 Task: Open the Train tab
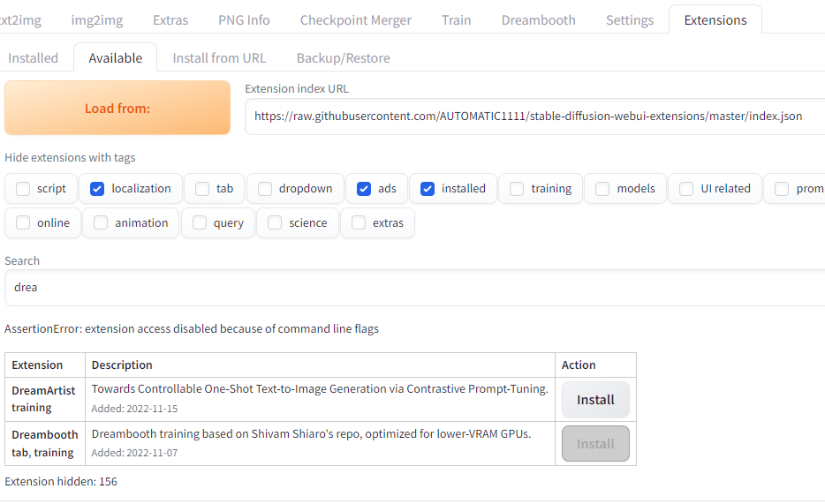click(456, 20)
